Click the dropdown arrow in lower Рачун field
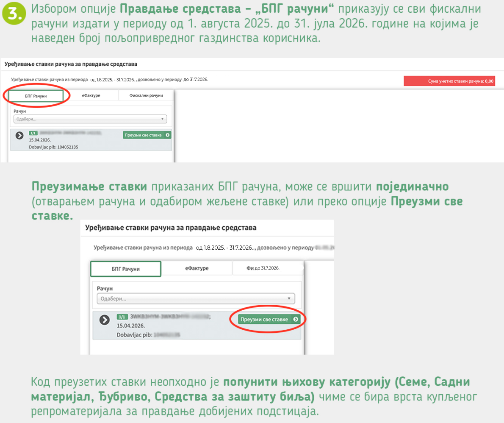Image resolution: width=504 pixels, height=423 pixels. tap(289, 298)
